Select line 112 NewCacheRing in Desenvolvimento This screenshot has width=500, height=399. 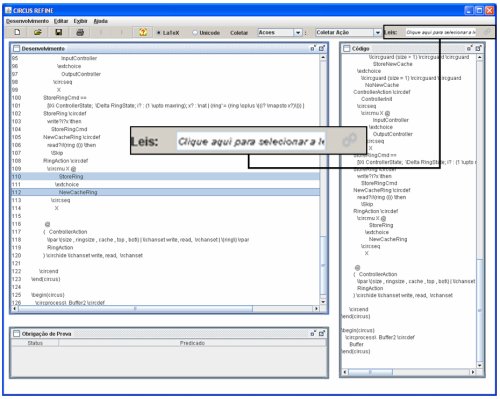click(x=166, y=192)
